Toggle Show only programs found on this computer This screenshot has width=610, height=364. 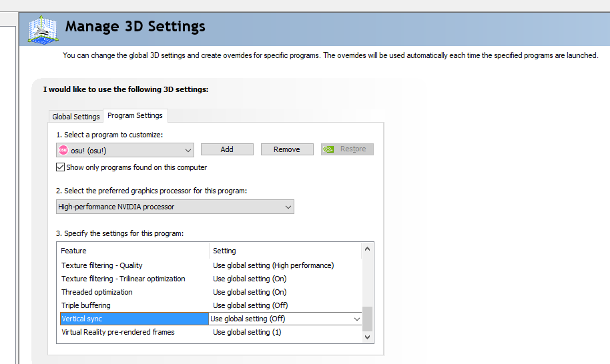point(60,167)
